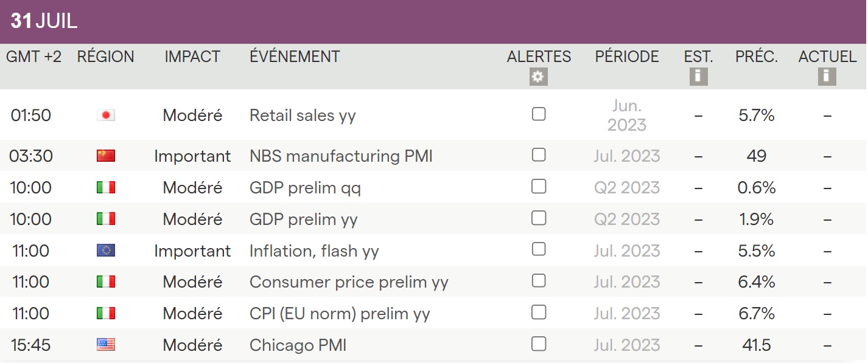Screen dimensions: 868x363
Task: Tick alert checkbox for NBS manufacturing PMI
Action: click(539, 155)
